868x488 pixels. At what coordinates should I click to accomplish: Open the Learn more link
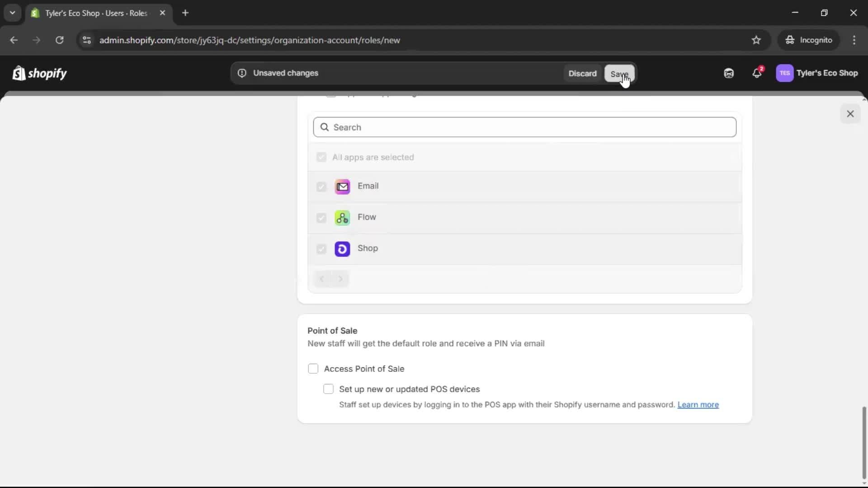click(x=698, y=405)
